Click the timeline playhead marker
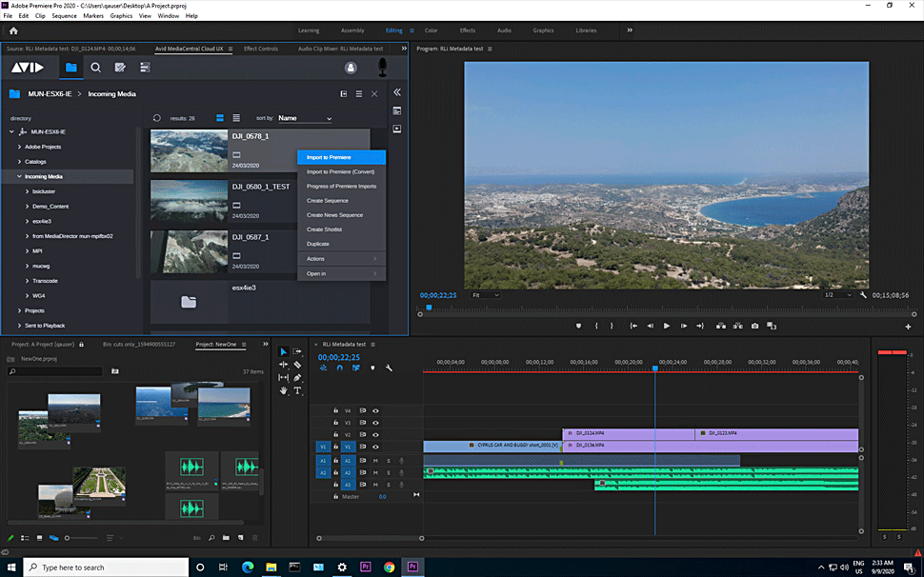This screenshot has height=577, width=924. (x=654, y=368)
